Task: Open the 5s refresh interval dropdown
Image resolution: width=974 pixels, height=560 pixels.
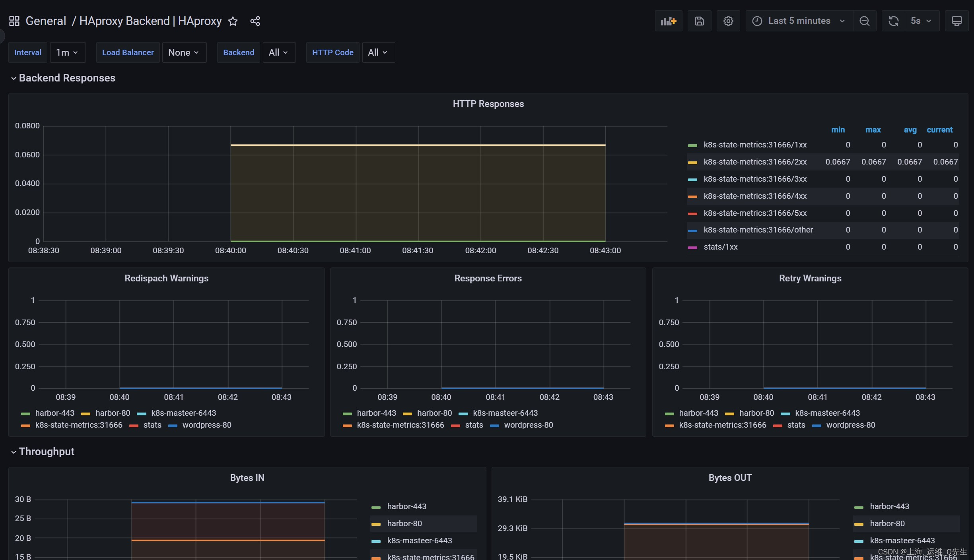Action: [922, 21]
